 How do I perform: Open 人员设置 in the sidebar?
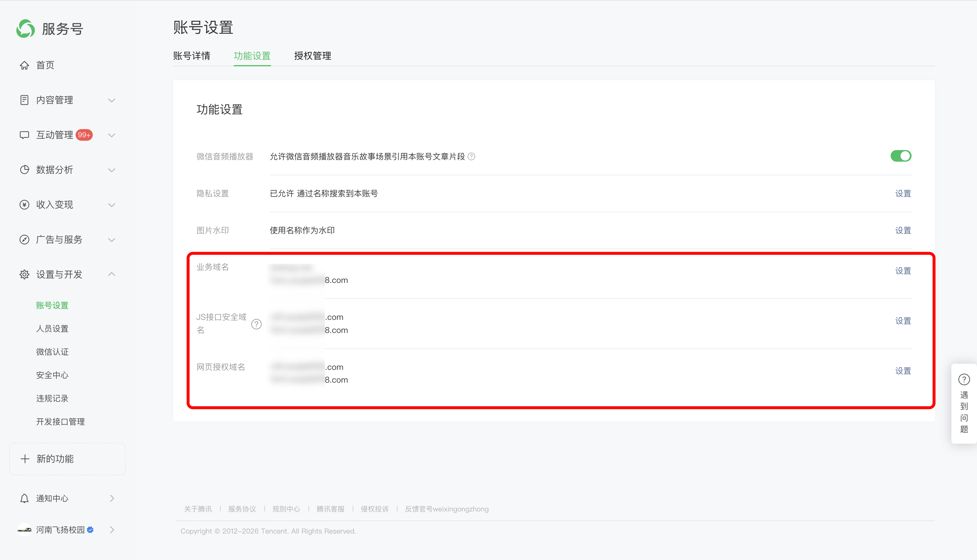[x=52, y=329]
